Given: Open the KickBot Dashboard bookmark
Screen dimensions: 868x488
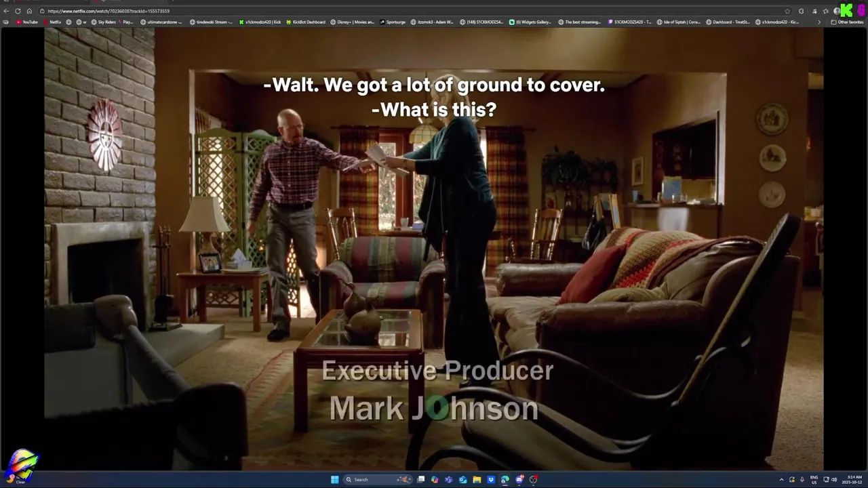Looking at the screenshot, I should click(x=305, y=22).
